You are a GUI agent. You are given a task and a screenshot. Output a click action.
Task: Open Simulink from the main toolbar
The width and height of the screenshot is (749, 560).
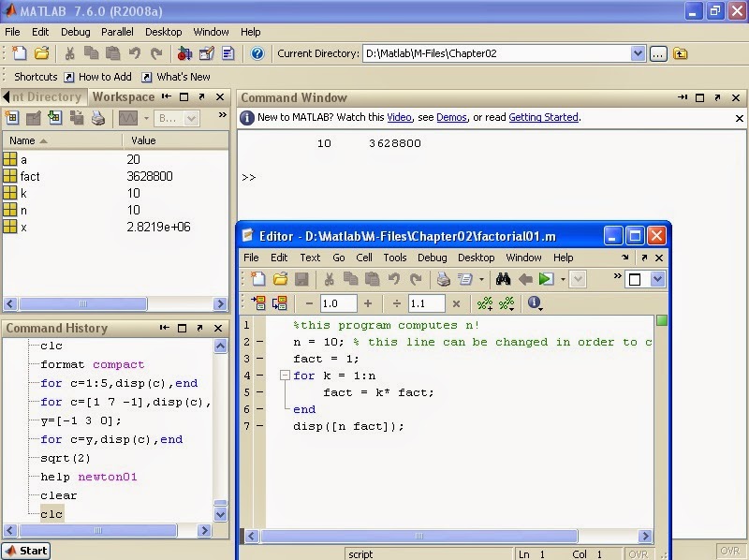[184, 53]
